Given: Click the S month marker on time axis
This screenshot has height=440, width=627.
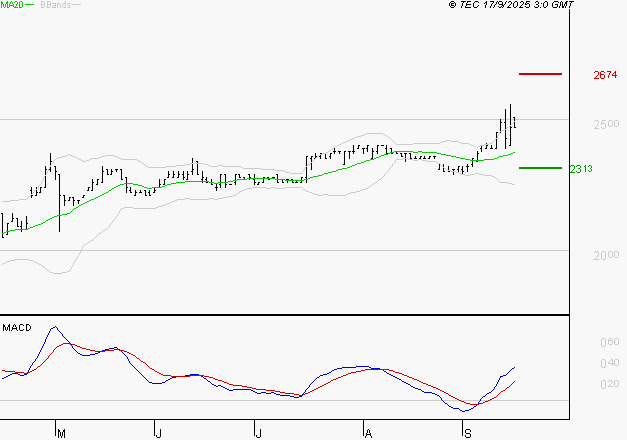Looking at the screenshot, I should (x=468, y=433).
